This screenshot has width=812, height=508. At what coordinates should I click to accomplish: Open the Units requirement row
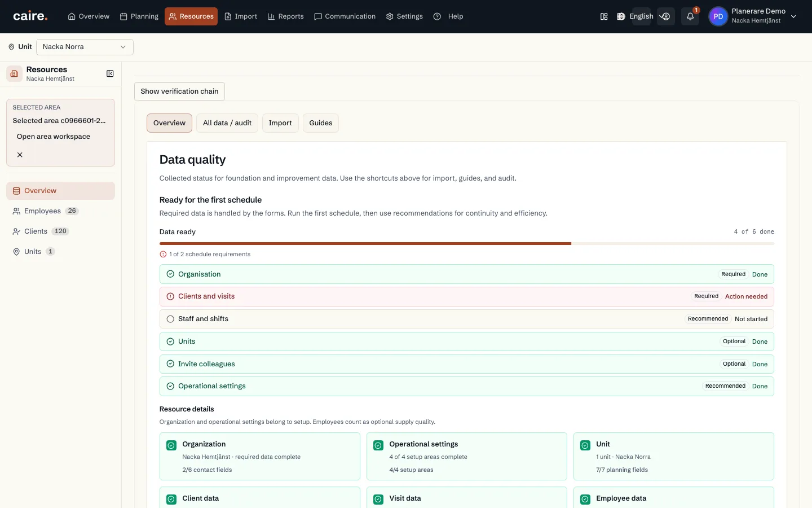click(467, 341)
